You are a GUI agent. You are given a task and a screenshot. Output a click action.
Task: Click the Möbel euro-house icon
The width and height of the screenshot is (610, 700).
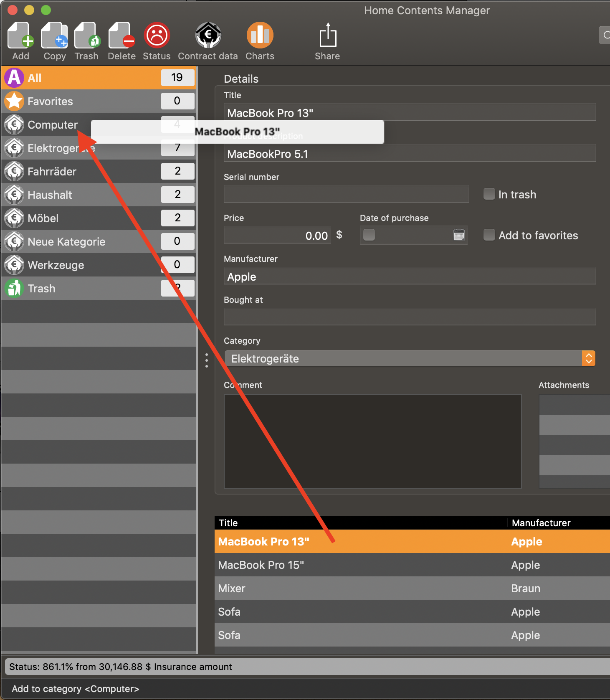[14, 218]
